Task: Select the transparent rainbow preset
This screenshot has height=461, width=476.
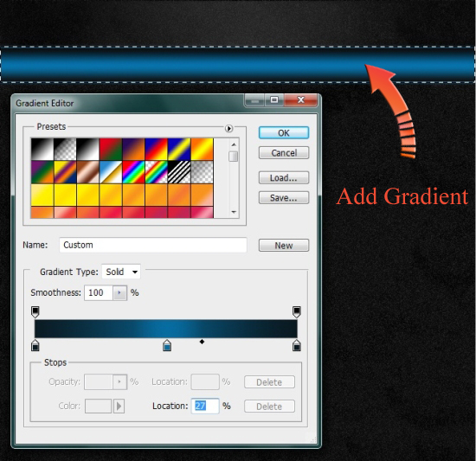Action: click(157, 172)
